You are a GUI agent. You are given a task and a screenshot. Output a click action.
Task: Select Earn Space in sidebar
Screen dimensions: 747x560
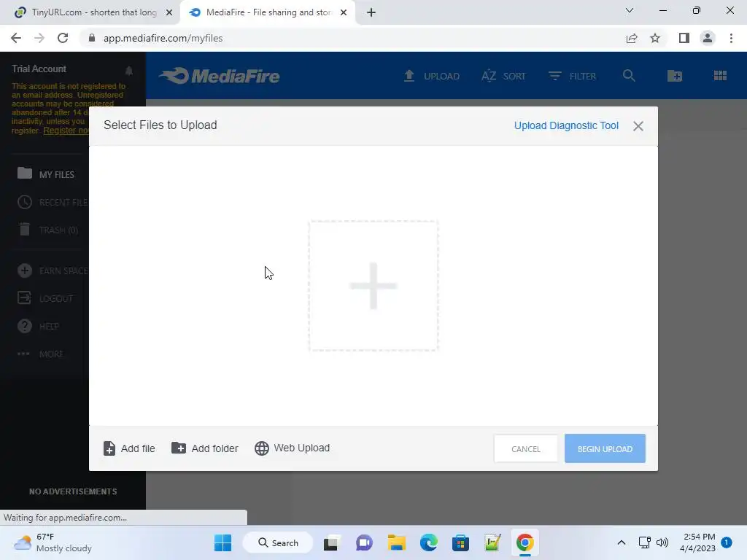pyautogui.click(x=53, y=271)
